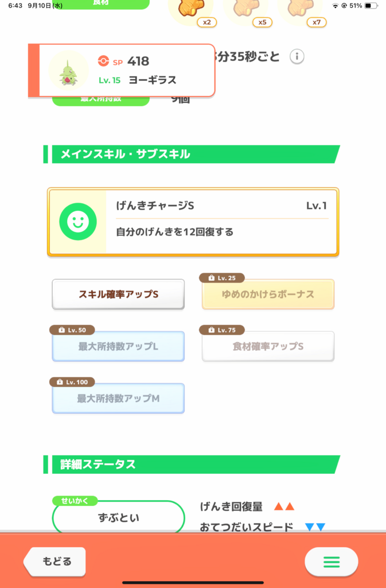Tap the battery indicator in status bar
386x588 pixels.
371,6
